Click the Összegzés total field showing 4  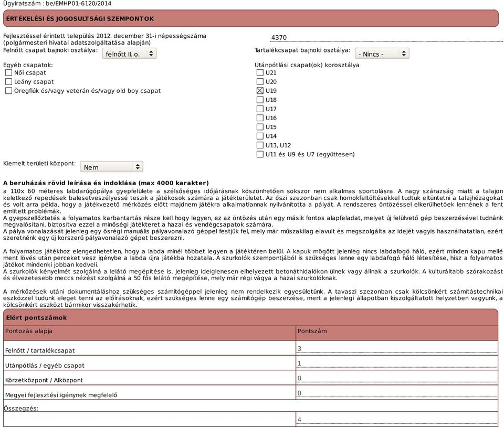397,419
